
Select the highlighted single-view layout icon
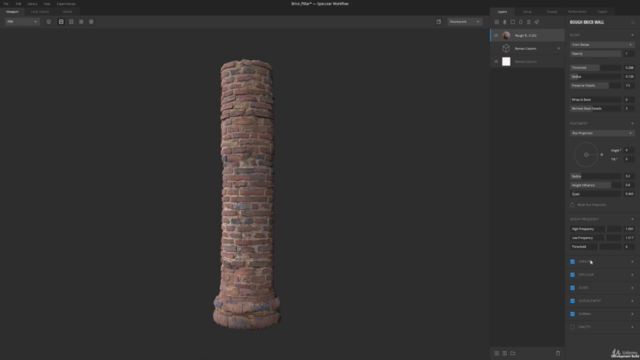click(61, 22)
